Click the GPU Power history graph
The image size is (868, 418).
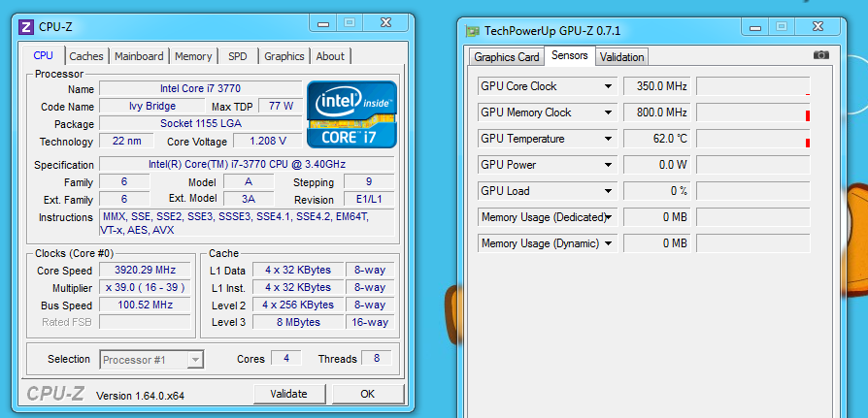click(x=752, y=165)
